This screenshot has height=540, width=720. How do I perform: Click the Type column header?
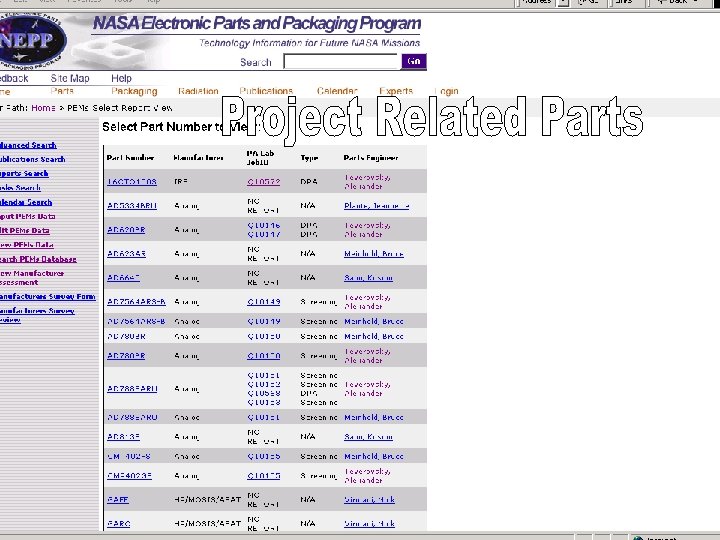pos(309,158)
